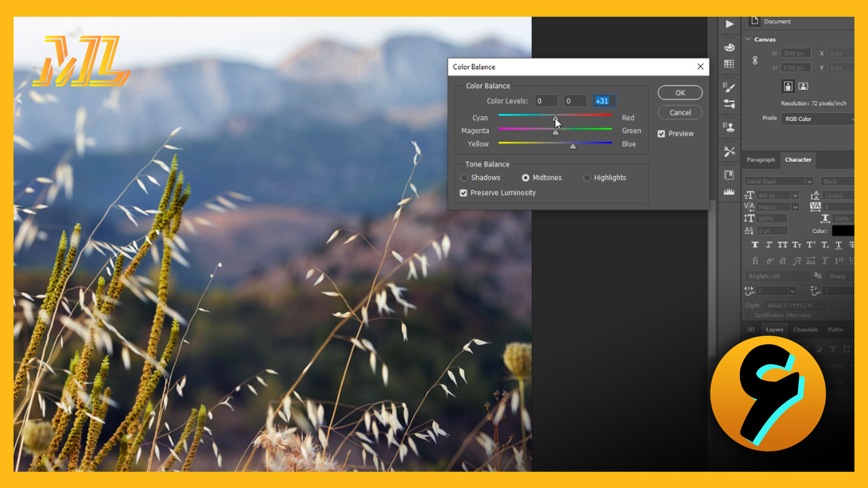Apply Faux Bold text style
Screen dimensions: 868x488
(755, 245)
